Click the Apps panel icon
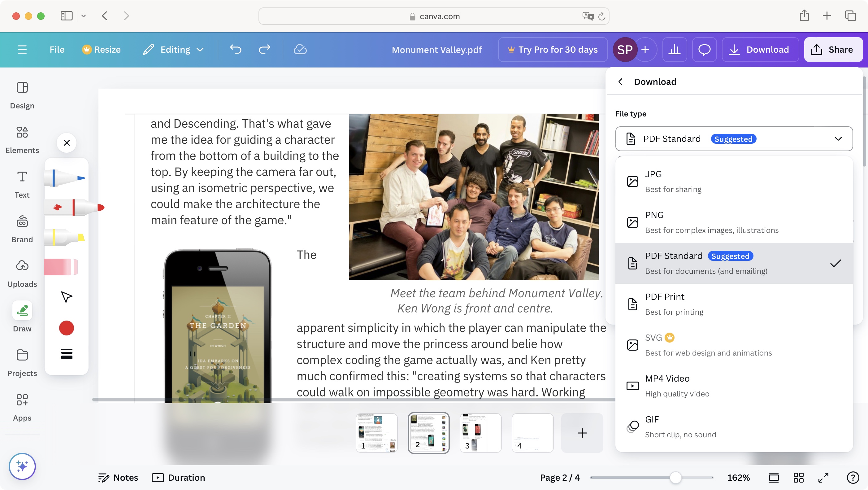868x490 pixels. tap(22, 400)
